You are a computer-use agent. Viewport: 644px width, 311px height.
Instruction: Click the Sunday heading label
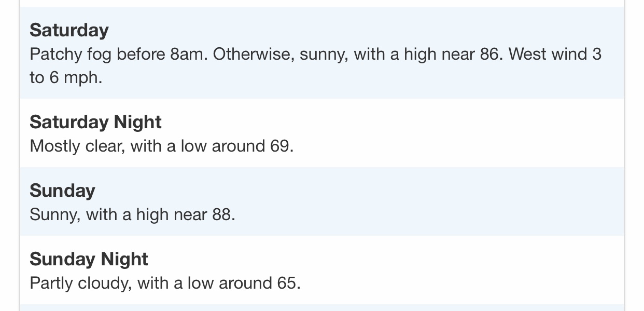click(x=62, y=191)
